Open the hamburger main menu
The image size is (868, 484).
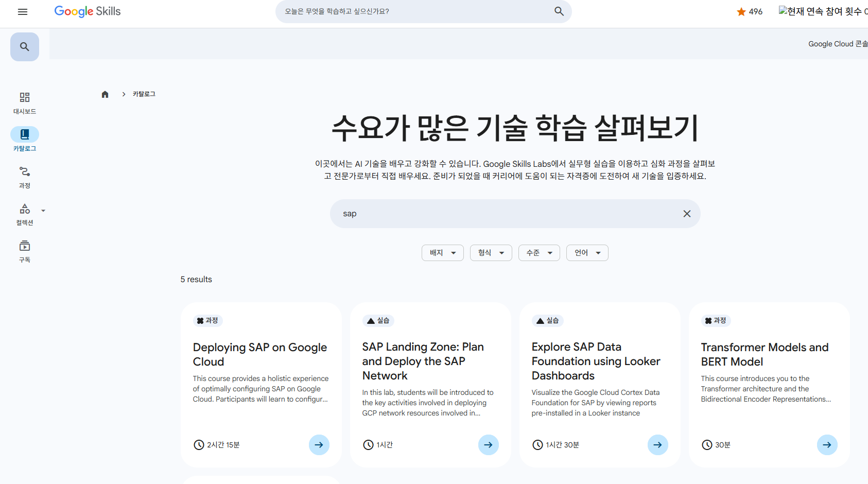coord(23,11)
